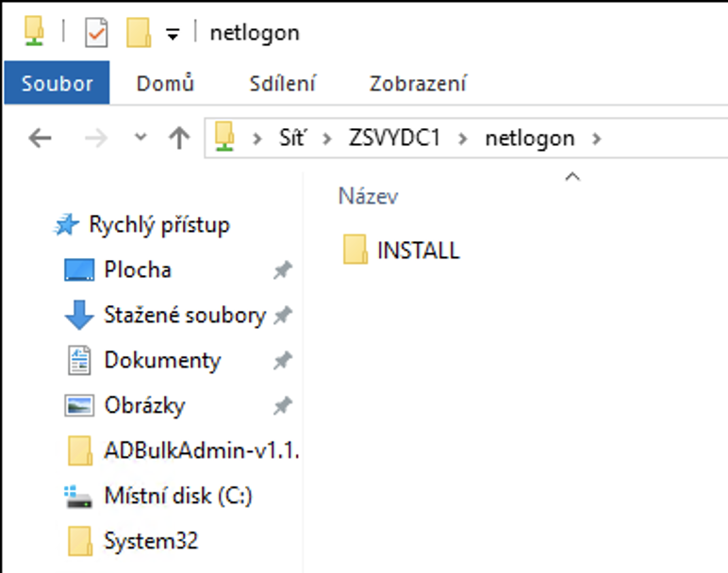
Task: Open Quick Access Toolbar customize dropdown arrow
Action: [172, 34]
